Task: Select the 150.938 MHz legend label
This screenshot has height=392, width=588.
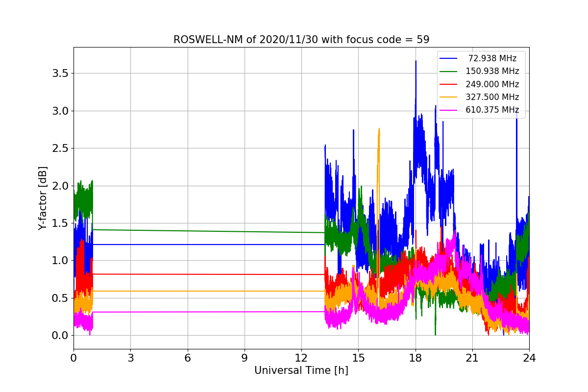Action: (492, 71)
